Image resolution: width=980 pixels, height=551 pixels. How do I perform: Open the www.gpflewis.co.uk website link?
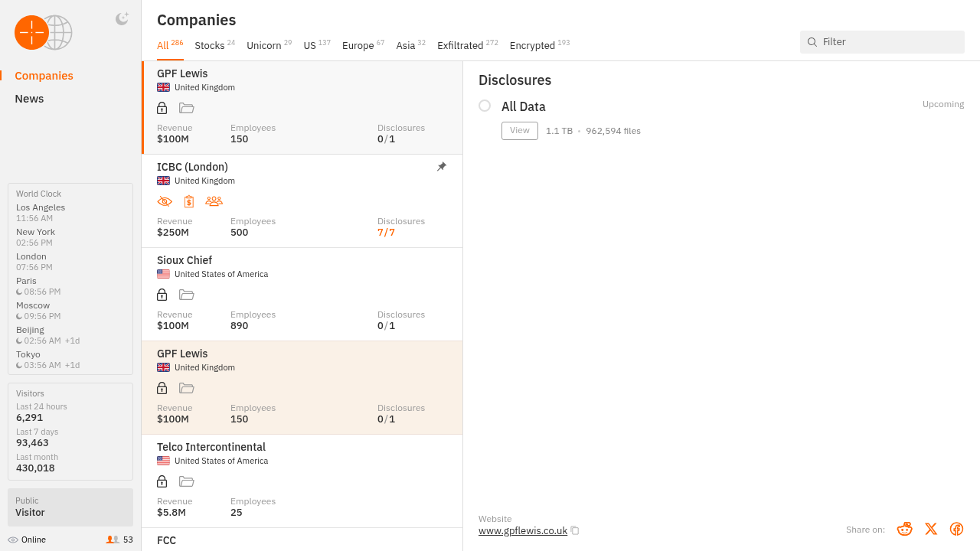[x=523, y=530]
